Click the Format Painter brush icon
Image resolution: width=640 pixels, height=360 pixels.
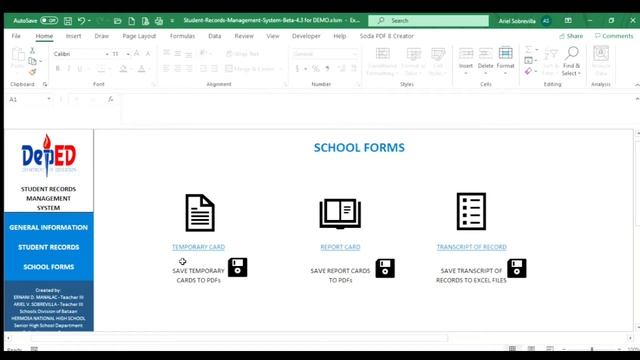pyautogui.click(x=32, y=72)
